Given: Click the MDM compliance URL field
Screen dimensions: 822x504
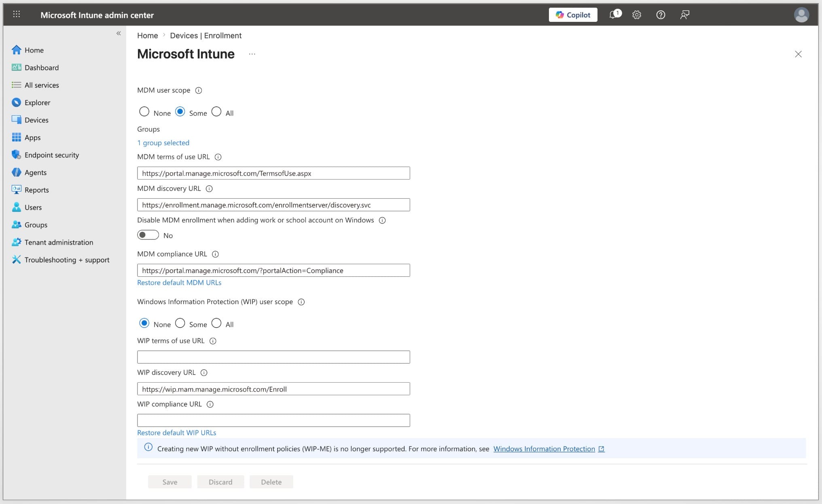Looking at the screenshot, I should pos(273,270).
